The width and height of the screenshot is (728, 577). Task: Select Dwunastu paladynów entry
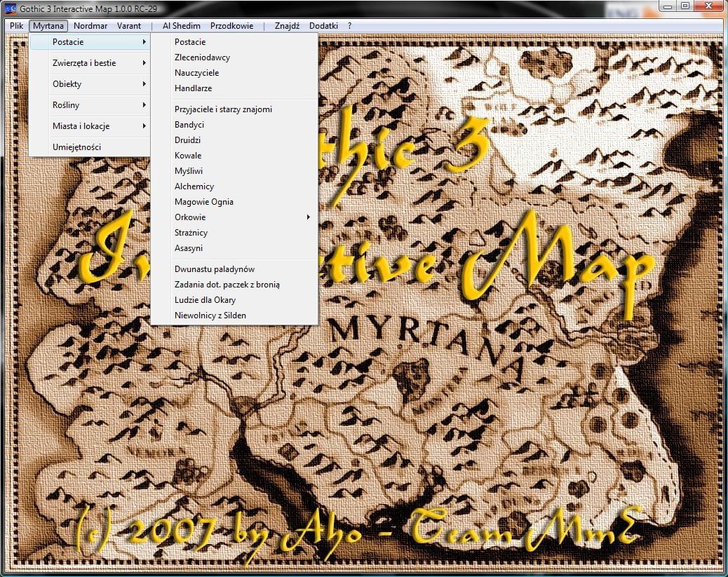(x=234, y=269)
